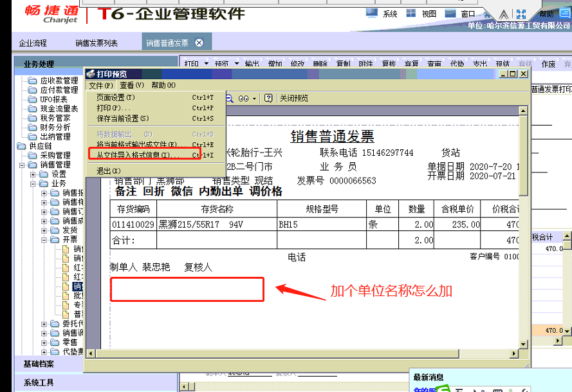572x392 pixels.
Task: Click the 窗口 window icon
Action: pos(450,14)
